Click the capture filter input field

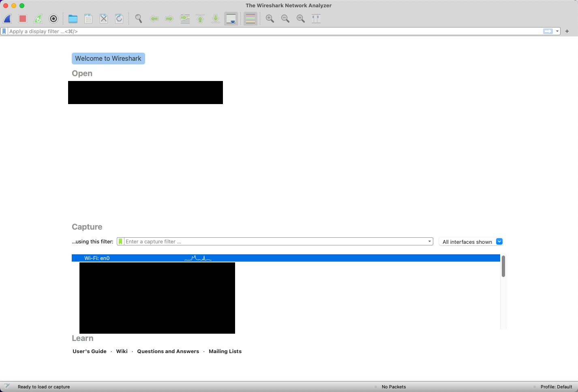pos(276,241)
